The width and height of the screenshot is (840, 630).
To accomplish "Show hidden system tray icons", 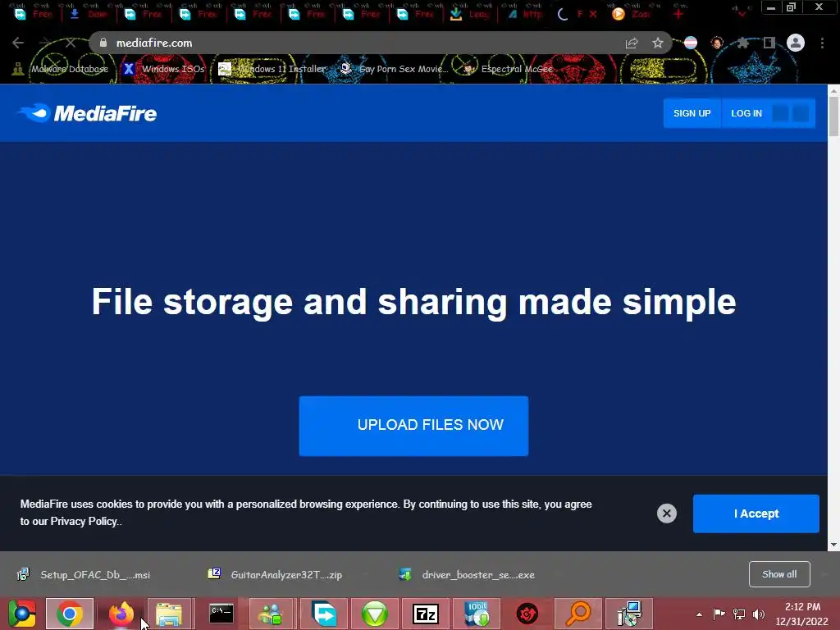I will [x=699, y=614].
